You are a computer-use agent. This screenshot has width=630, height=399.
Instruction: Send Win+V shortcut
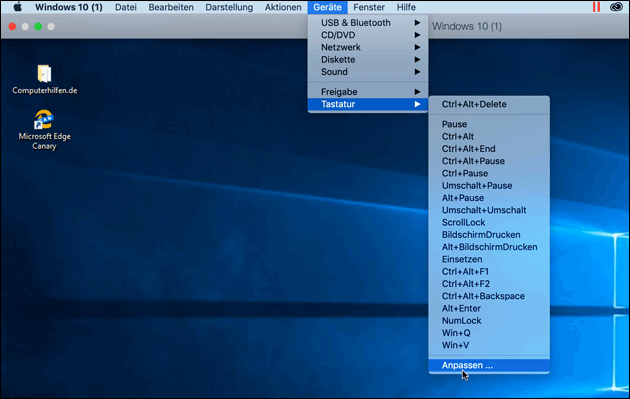pyautogui.click(x=489, y=345)
